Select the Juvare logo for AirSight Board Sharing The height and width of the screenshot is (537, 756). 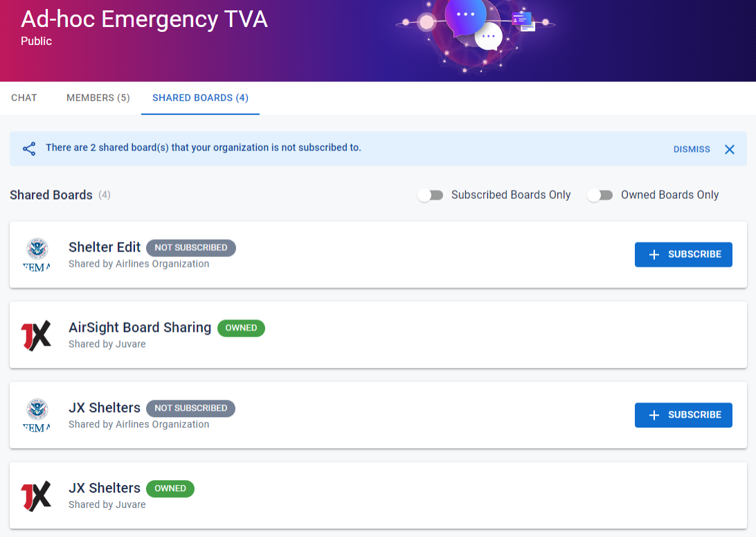coord(37,335)
